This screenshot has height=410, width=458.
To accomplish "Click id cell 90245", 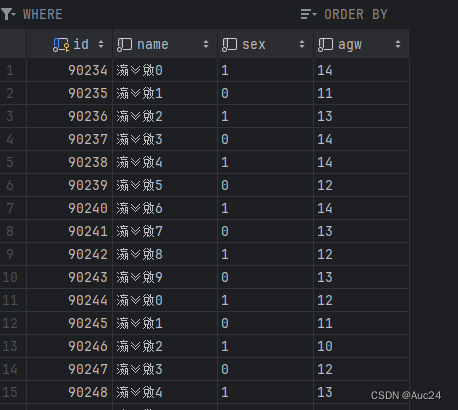I will [x=69, y=323].
